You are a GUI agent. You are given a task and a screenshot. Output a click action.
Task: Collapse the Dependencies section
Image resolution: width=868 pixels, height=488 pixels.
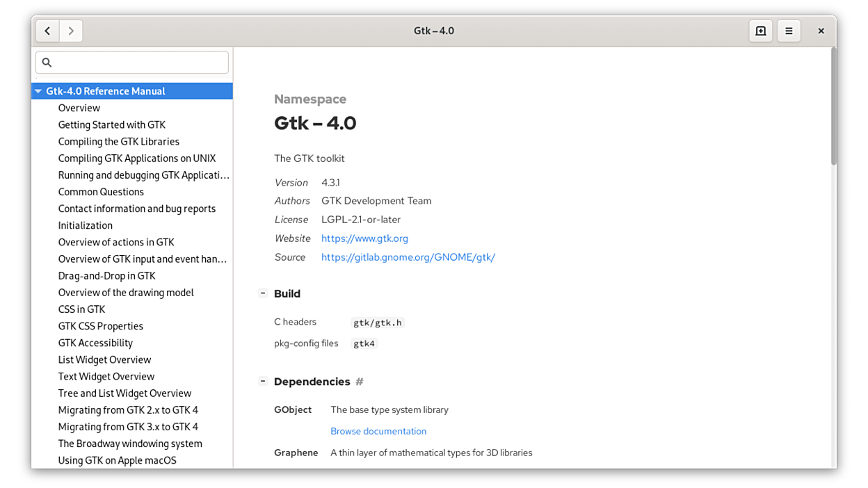[263, 381]
